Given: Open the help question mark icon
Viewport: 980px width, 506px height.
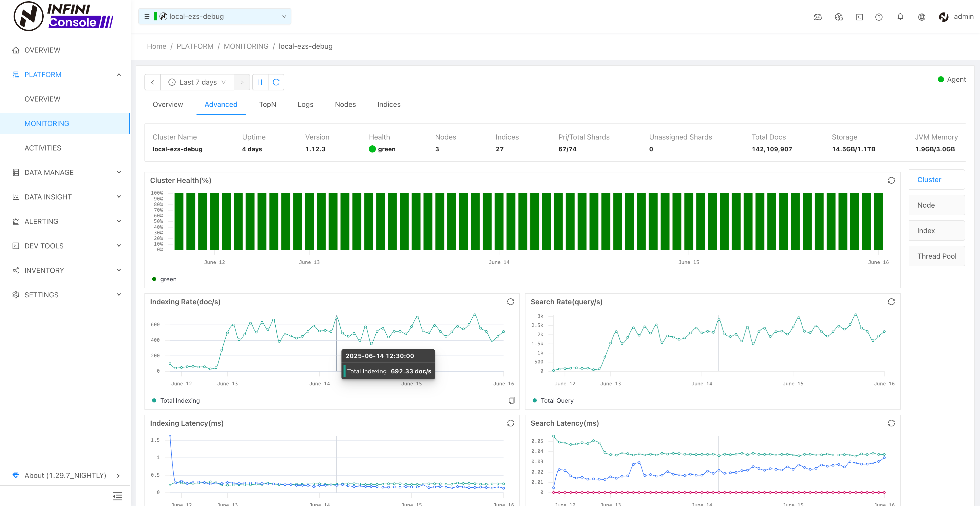Looking at the screenshot, I should click(x=879, y=17).
